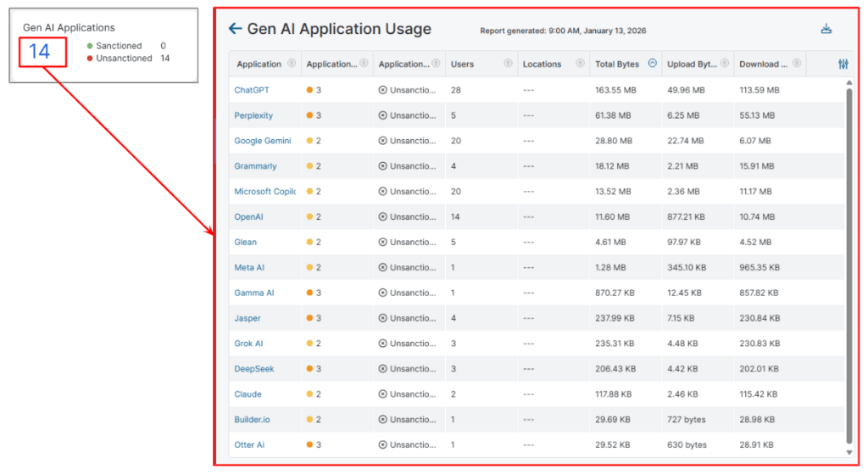The width and height of the screenshot is (868, 475).
Task: Open the Perplexity application link
Action: (253, 115)
